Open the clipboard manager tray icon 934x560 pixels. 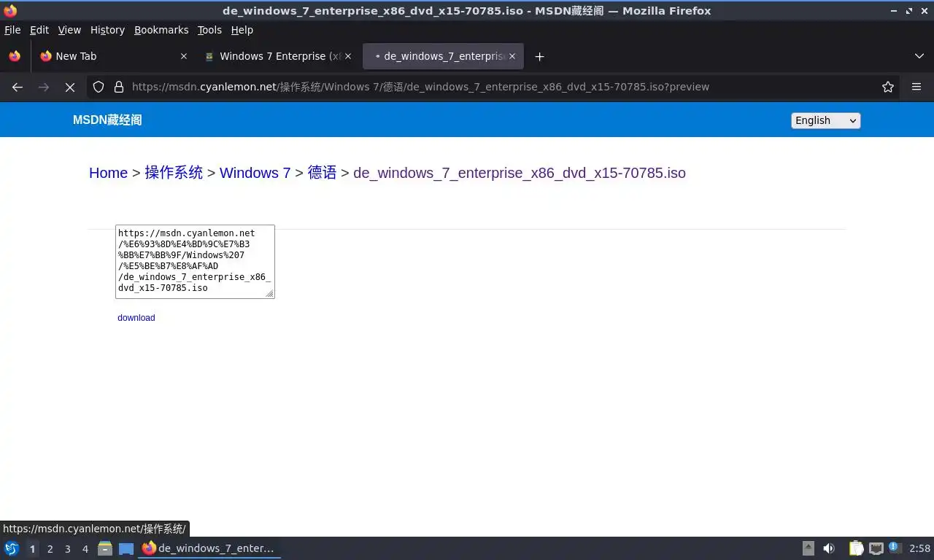(x=856, y=548)
